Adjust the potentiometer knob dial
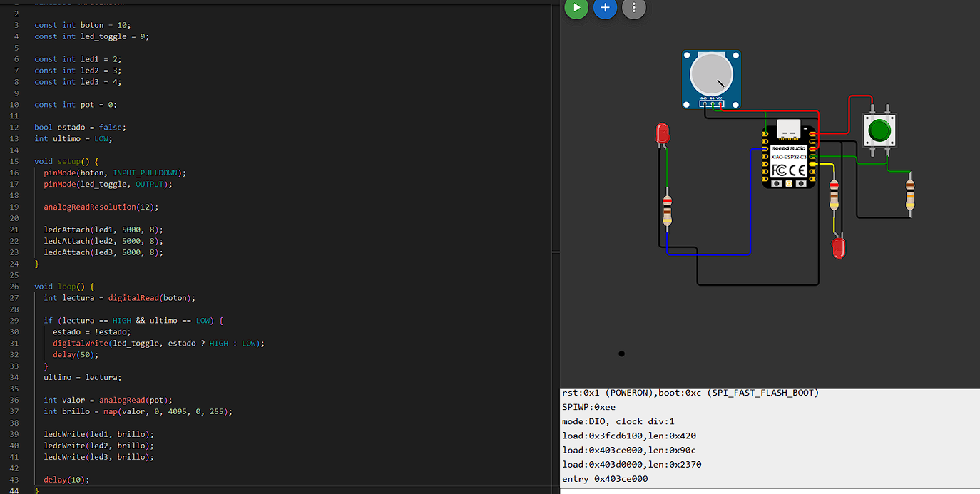 [710, 73]
